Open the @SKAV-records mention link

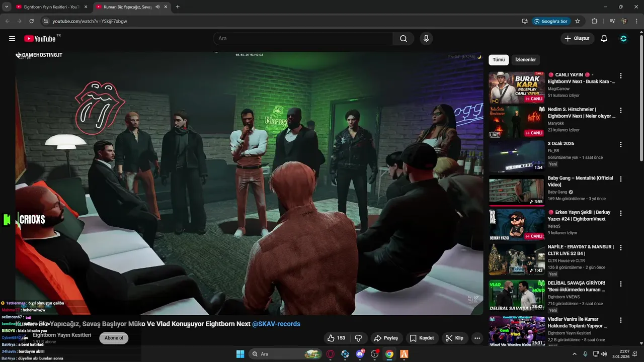[276, 324]
